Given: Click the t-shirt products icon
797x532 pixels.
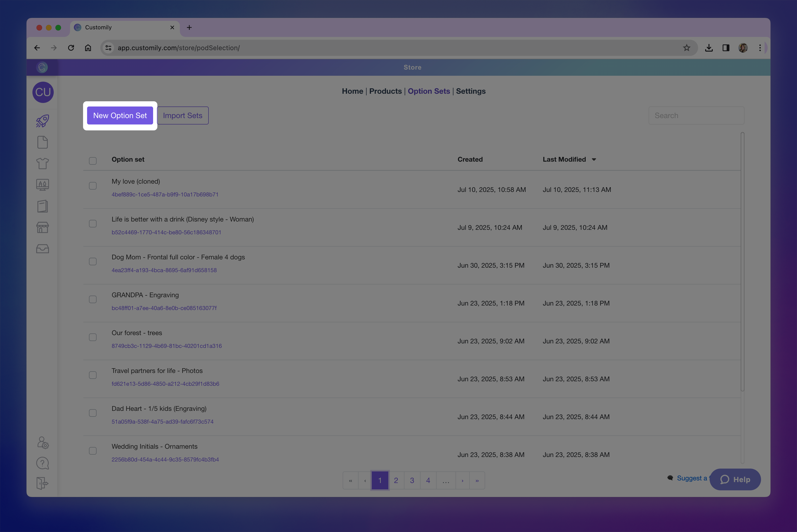Looking at the screenshot, I should [43, 164].
